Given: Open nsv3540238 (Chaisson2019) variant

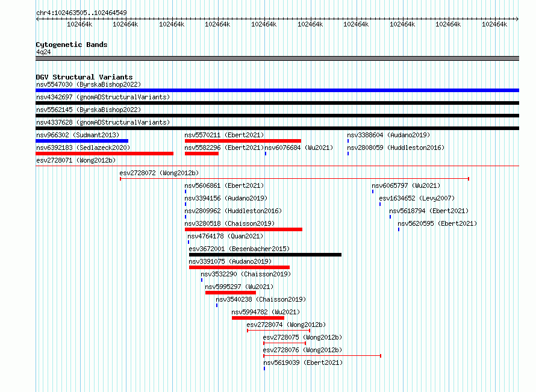Looking at the screenshot, I should click(x=261, y=299).
